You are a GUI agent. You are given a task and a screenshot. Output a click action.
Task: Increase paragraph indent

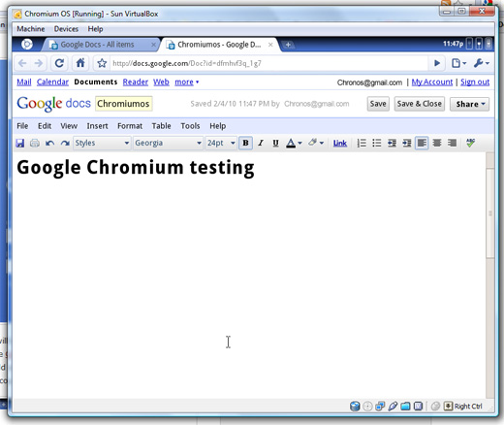pos(407,143)
